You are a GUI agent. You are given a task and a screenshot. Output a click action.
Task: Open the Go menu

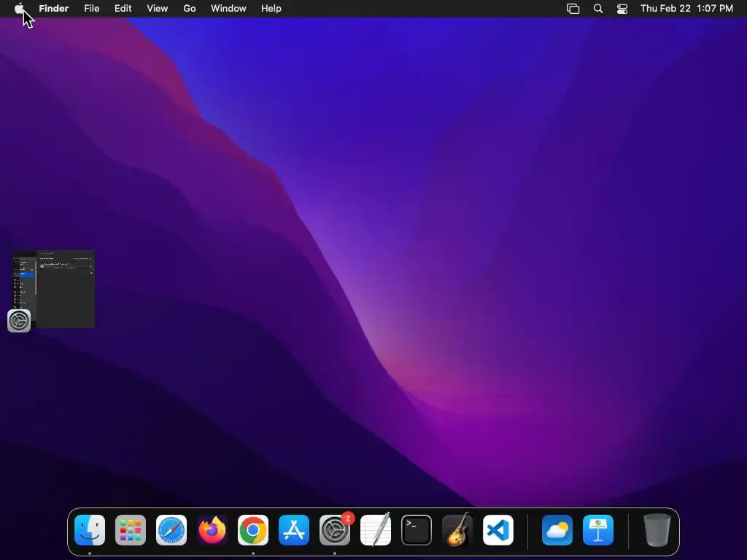tap(190, 8)
